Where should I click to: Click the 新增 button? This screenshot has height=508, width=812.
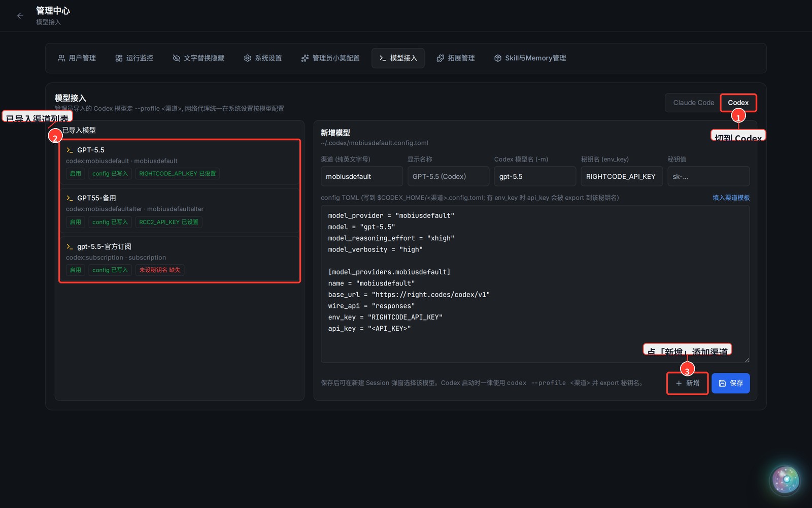point(687,383)
